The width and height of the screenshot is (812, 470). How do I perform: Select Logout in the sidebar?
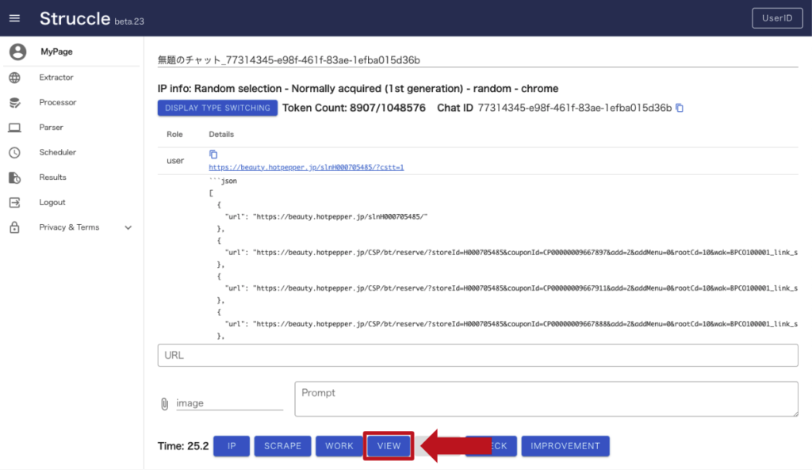pyautogui.click(x=52, y=202)
